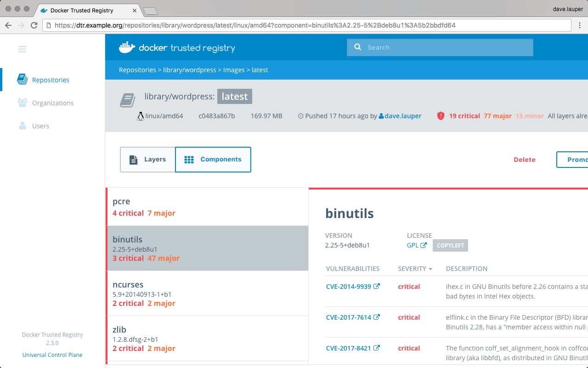The width and height of the screenshot is (588, 368).
Task: Sort vulnerabilities by Severity column arrow
Action: click(x=430, y=269)
